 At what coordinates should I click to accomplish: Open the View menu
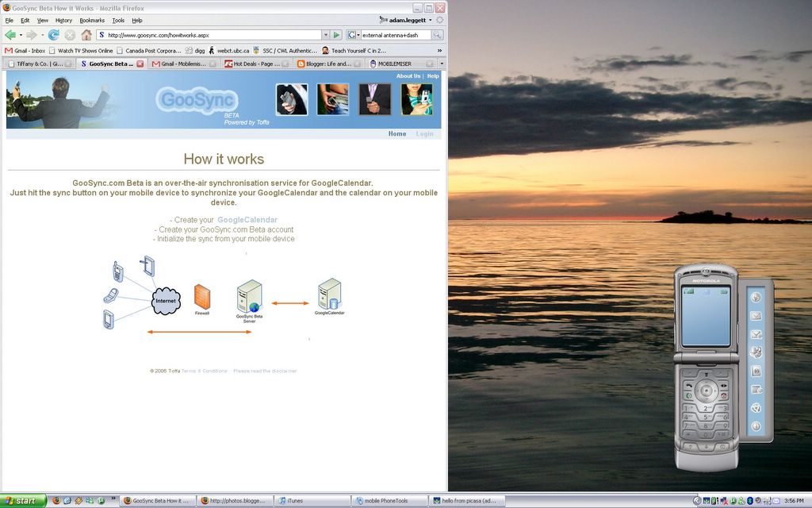point(43,20)
